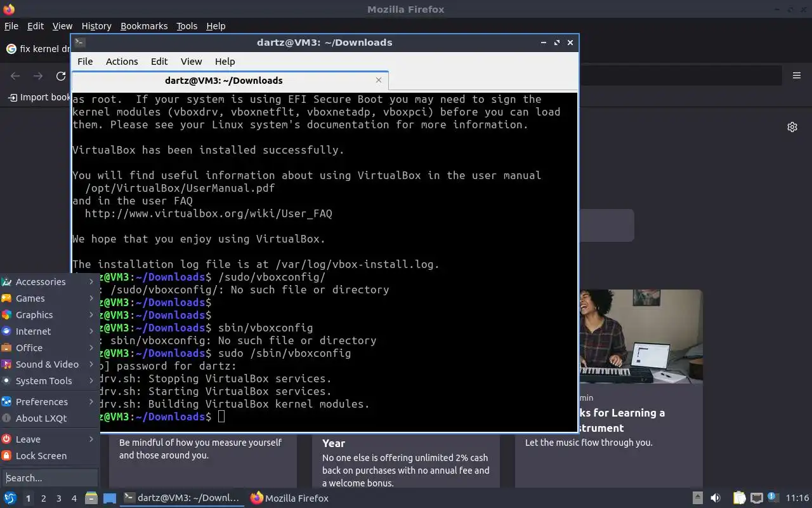Image resolution: width=812 pixels, height=508 pixels.
Task: Expand the Internet submenu arrow
Action: tap(91, 331)
